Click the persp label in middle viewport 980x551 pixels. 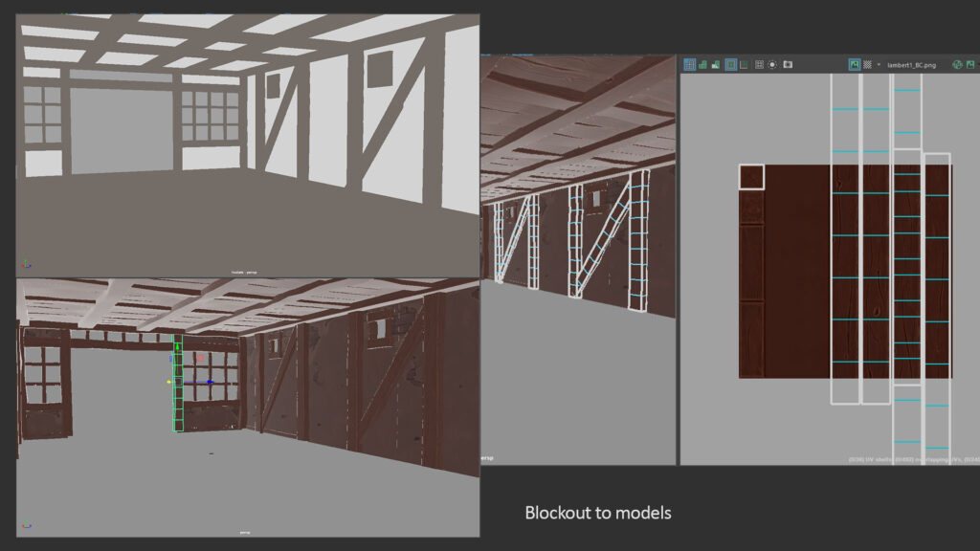(487, 458)
